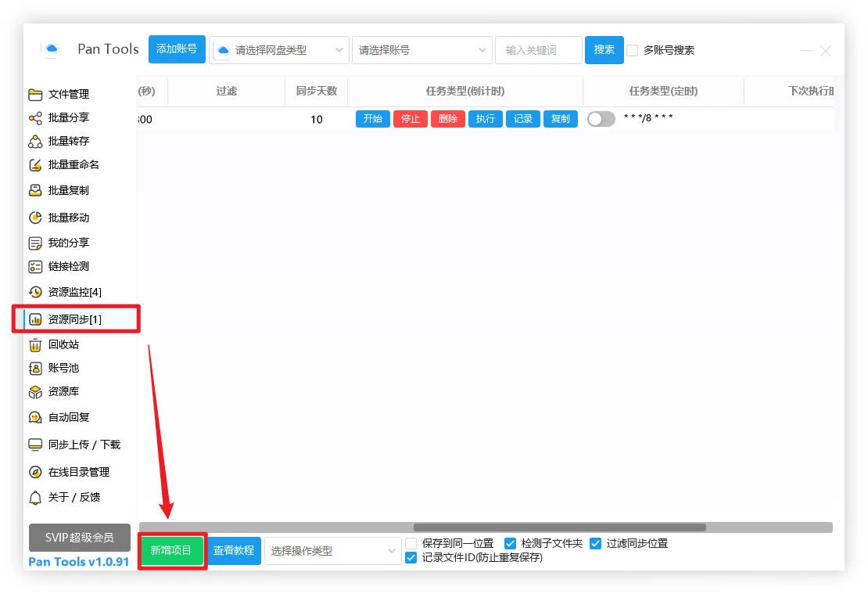Expand the 请选择账号 dropdown
This screenshot has width=868, height=594.
click(421, 50)
